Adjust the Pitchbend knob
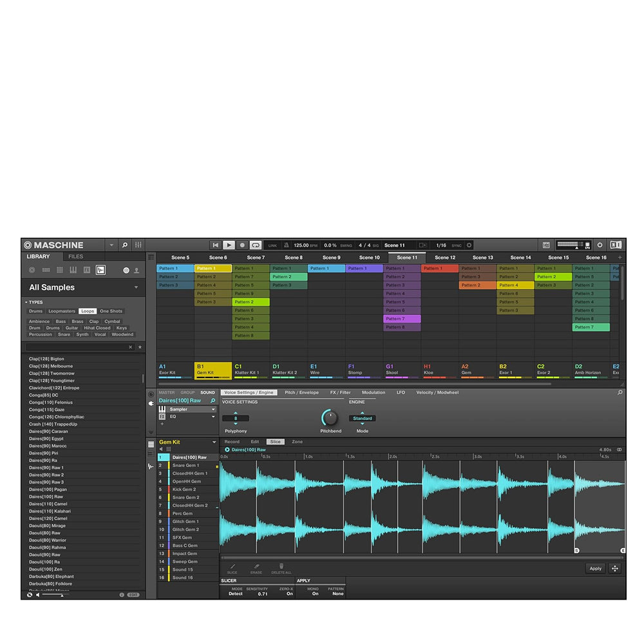Viewport: 644px width, 644px height. pos(330,418)
